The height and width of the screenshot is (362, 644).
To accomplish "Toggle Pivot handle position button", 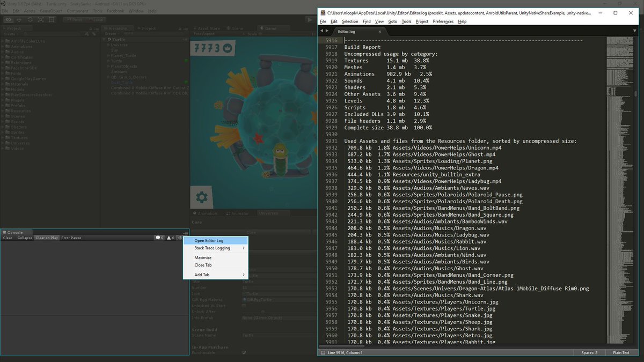I will (74, 19).
